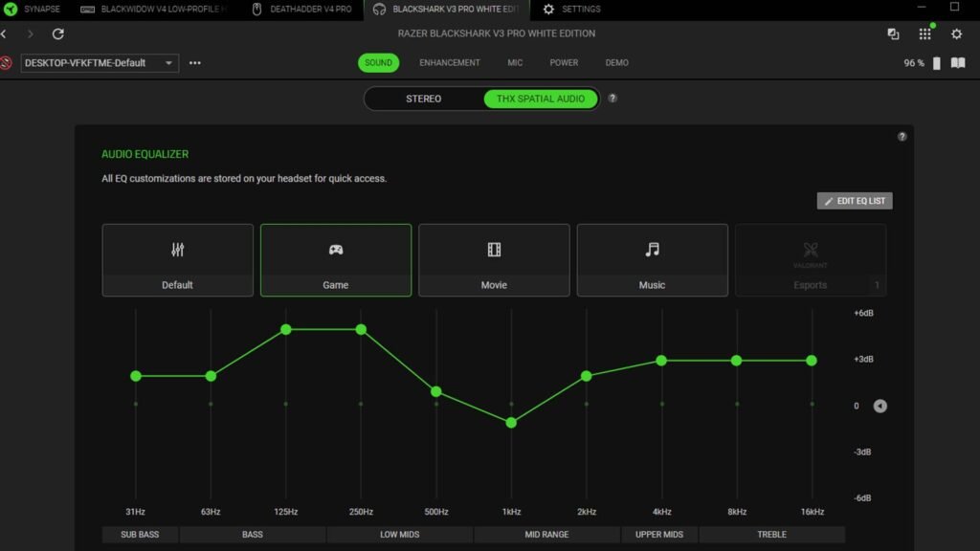Click the Razer Synapse logo icon
This screenshot has height=551, width=980.
tap(11, 9)
